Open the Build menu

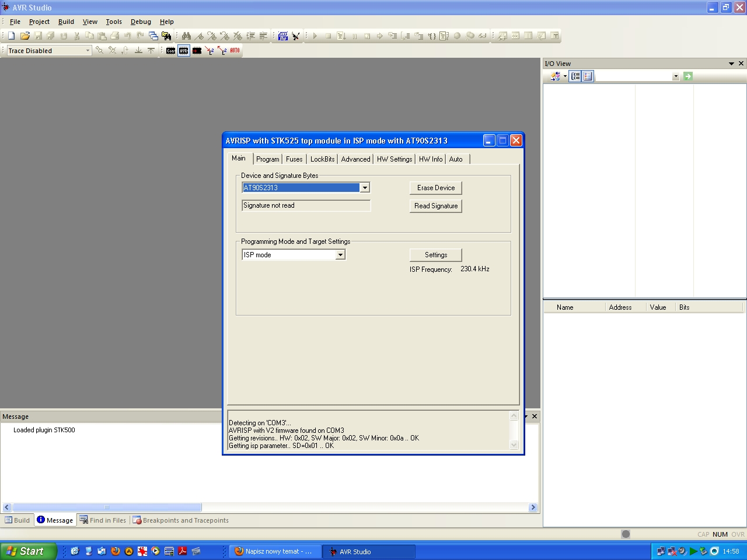click(66, 22)
